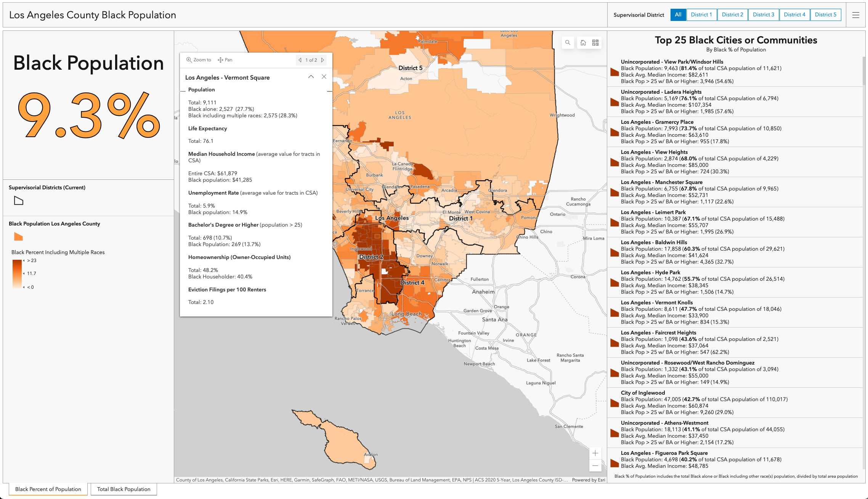Open the hamburger menu in the header
This screenshot has height=499, width=868.
click(x=856, y=15)
